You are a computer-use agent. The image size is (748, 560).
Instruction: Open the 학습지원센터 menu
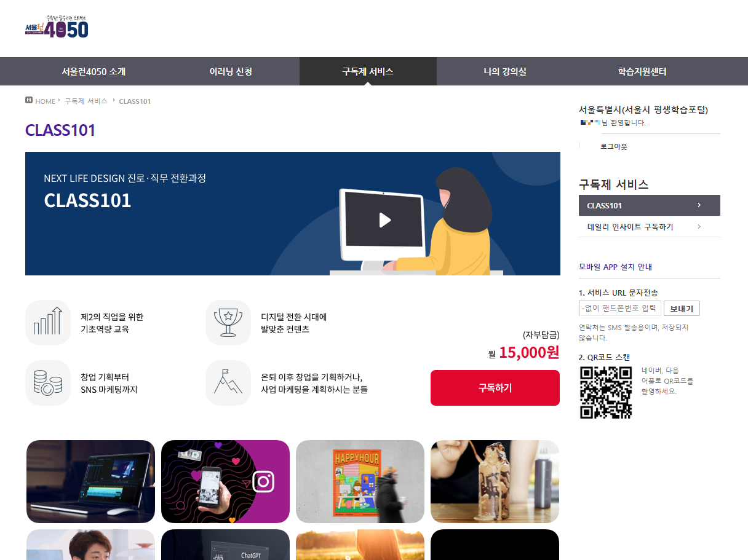tap(642, 71)
